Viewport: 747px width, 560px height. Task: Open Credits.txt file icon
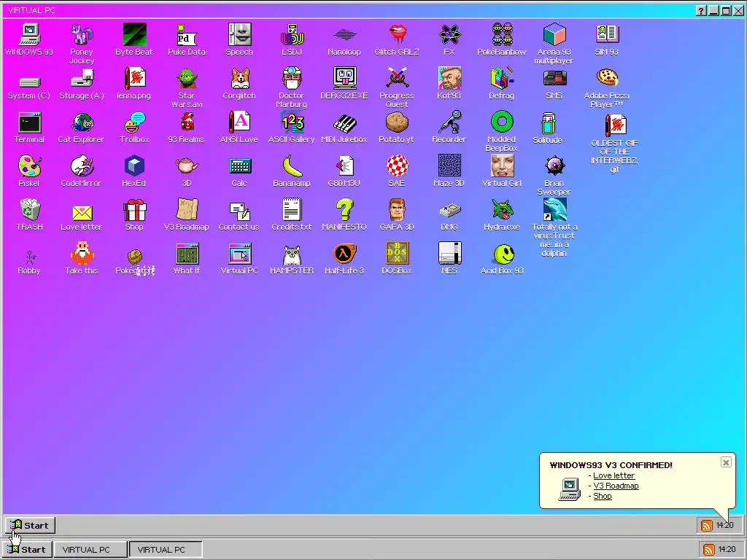pos(292,210)
